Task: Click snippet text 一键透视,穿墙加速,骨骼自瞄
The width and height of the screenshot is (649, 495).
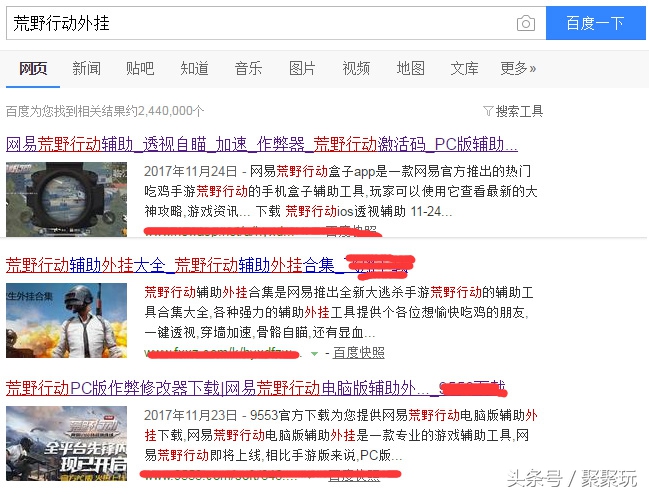Action: click(226, 332)
